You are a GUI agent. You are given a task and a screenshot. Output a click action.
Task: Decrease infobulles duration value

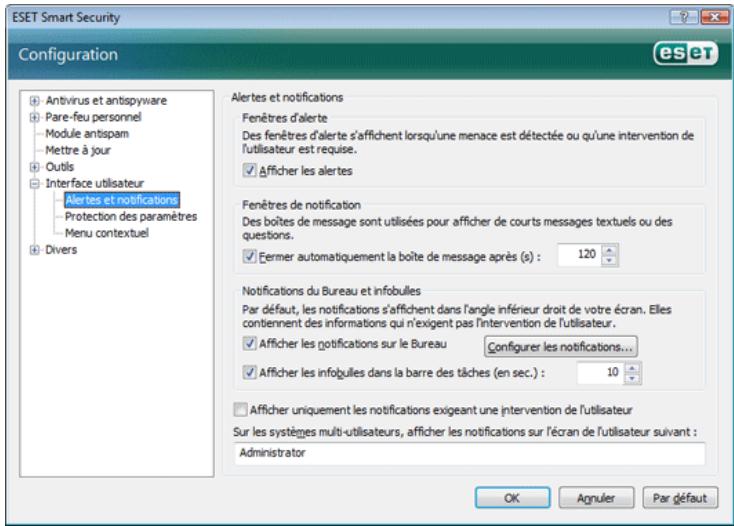(632, 379)
